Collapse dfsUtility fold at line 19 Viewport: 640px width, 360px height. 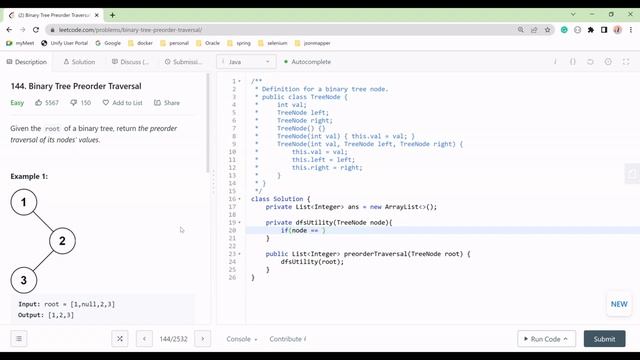(x=240, y=223)
